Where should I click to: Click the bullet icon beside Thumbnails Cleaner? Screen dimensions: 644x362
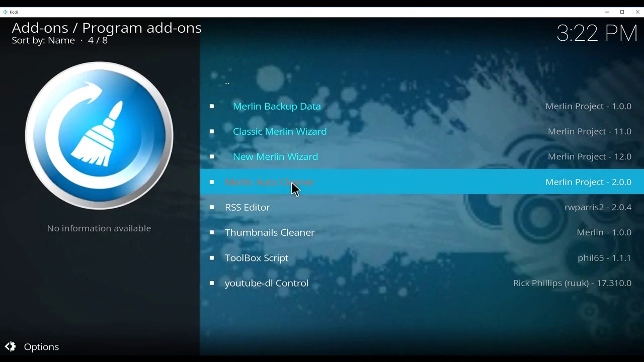pos(212,232)
